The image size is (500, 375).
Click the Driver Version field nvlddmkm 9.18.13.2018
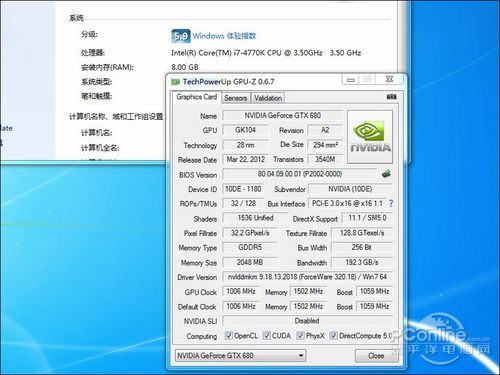(x=307, y=277)
